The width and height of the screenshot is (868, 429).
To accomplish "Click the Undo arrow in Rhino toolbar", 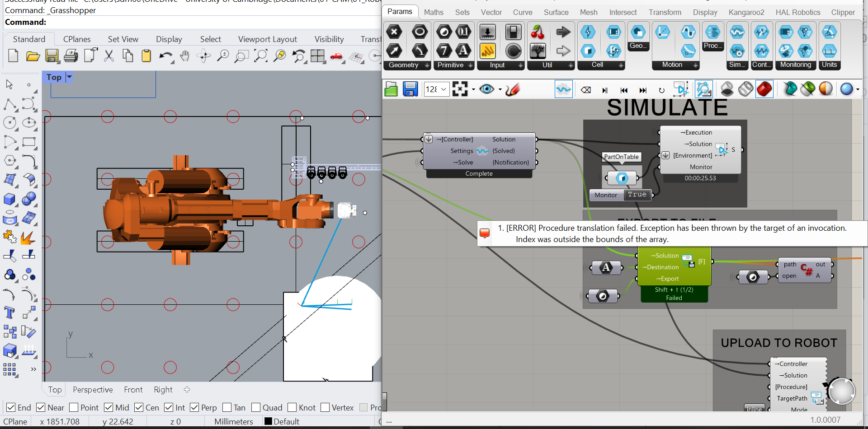I will (x=166, y=56).
